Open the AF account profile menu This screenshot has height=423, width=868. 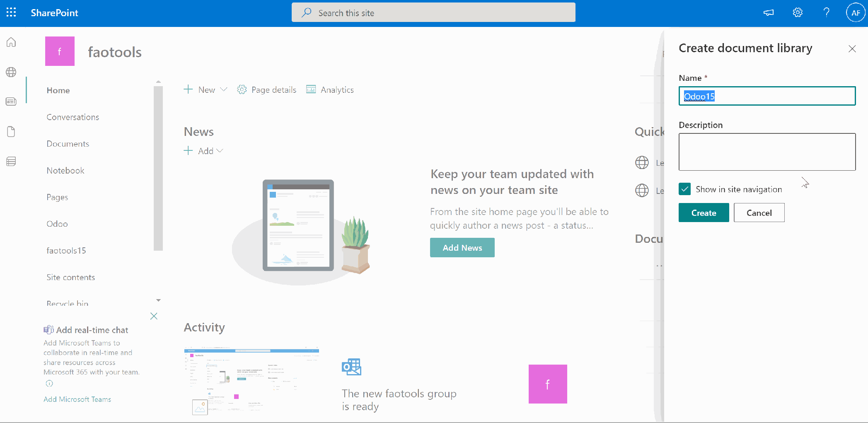[x=855, y=13]
